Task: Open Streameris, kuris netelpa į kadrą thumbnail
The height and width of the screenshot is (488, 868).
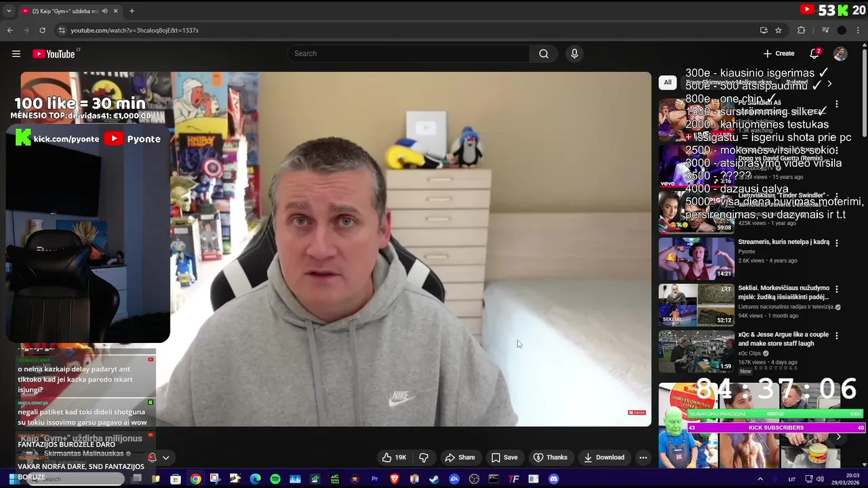Action: pyautogui.click(x=696, y=258)
